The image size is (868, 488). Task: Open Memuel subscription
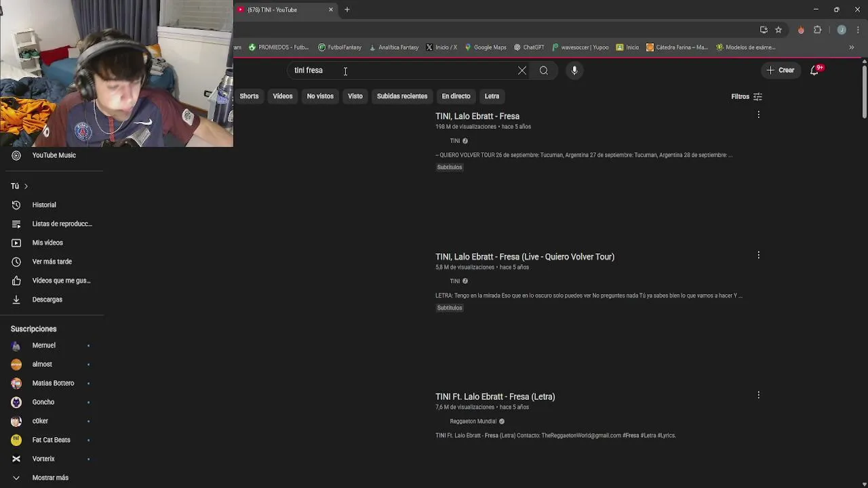[52, 346]
